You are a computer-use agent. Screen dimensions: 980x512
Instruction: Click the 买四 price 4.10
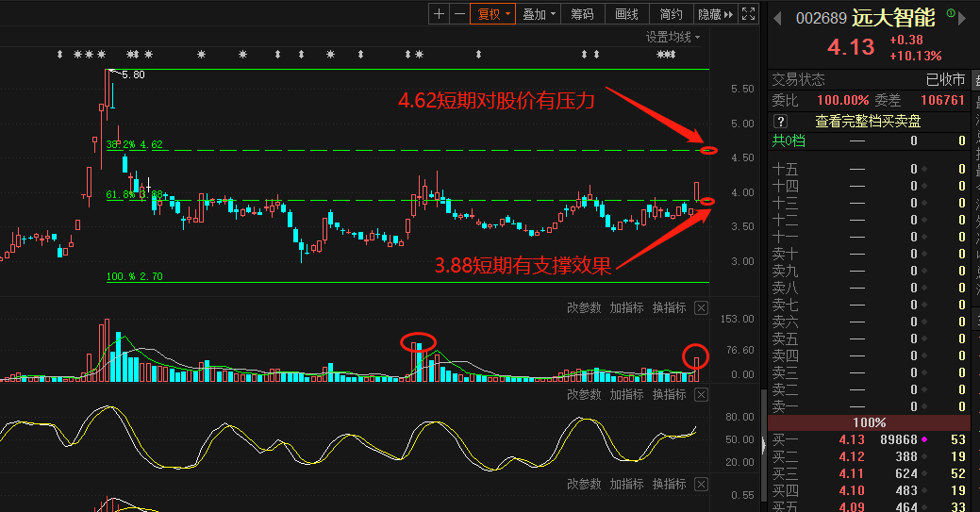pyautogui.click(x=852, y=490)
